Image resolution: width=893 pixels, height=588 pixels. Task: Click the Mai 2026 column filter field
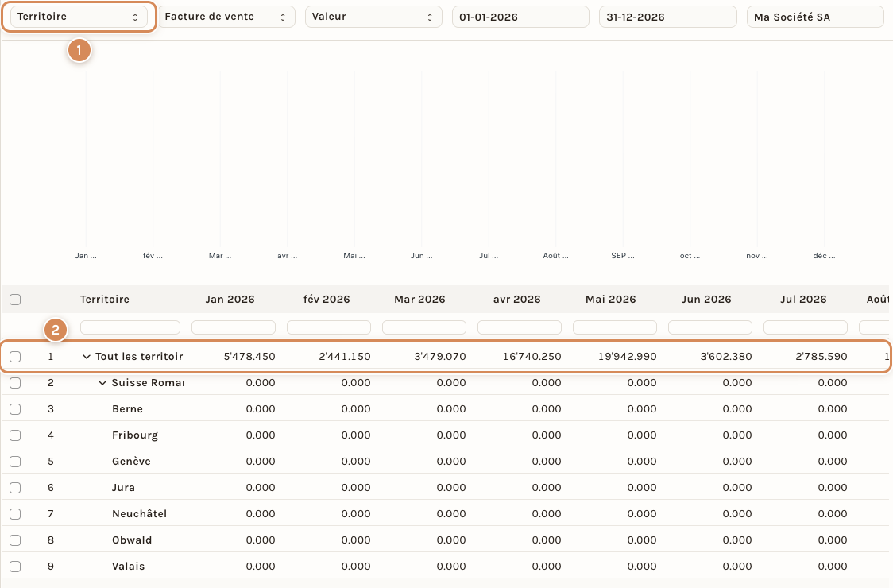click(614, 327)
